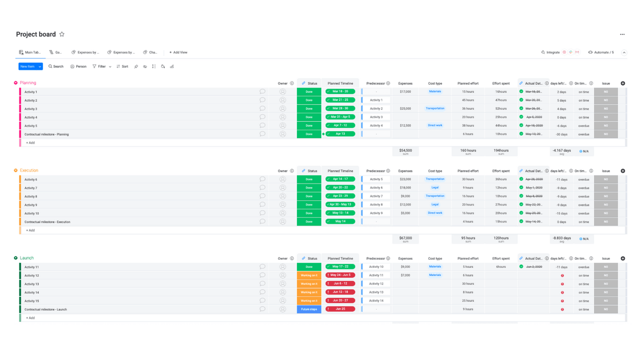Image resolution: width=644 pixels, height=352 pixels.
Task: Open the three-dot board options menu
Action: (622, 34)
